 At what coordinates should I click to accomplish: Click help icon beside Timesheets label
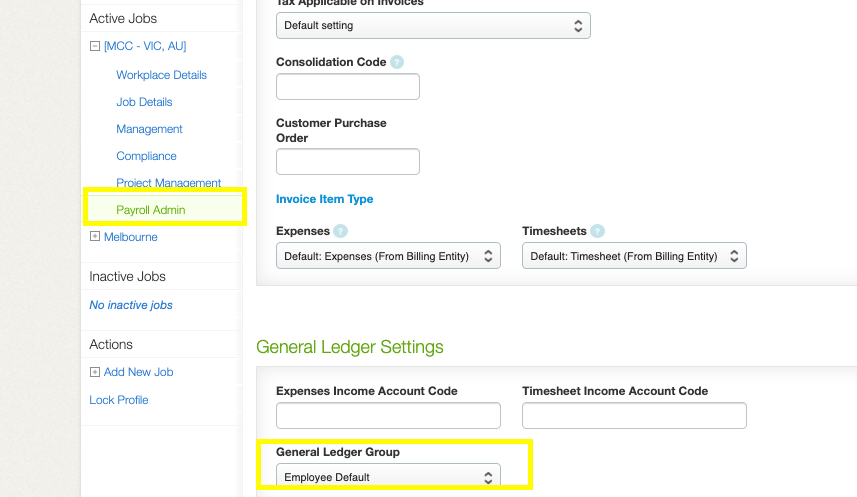click(595, 231)
